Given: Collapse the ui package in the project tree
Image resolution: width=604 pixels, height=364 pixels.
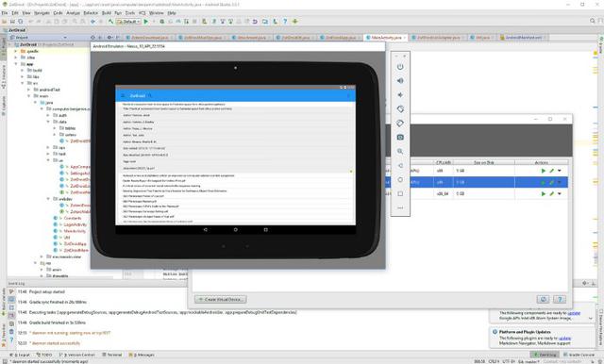Looking at the screenshot, I should coord(48,160).
